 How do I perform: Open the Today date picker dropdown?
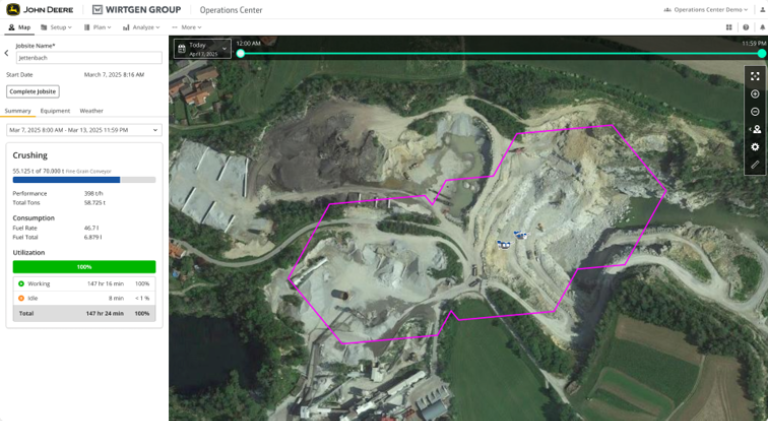pos(202,48)
